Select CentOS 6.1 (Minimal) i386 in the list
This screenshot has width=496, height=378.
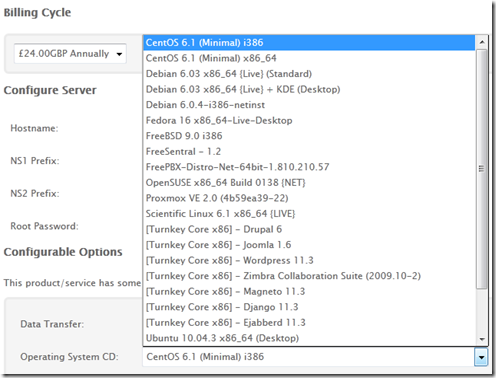(309, 43)
